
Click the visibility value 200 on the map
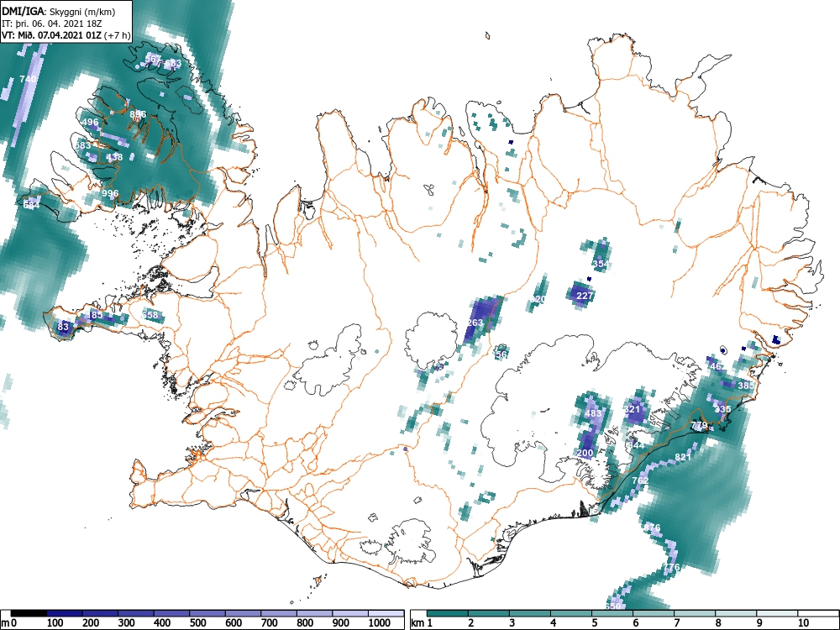tap(585, 454)
